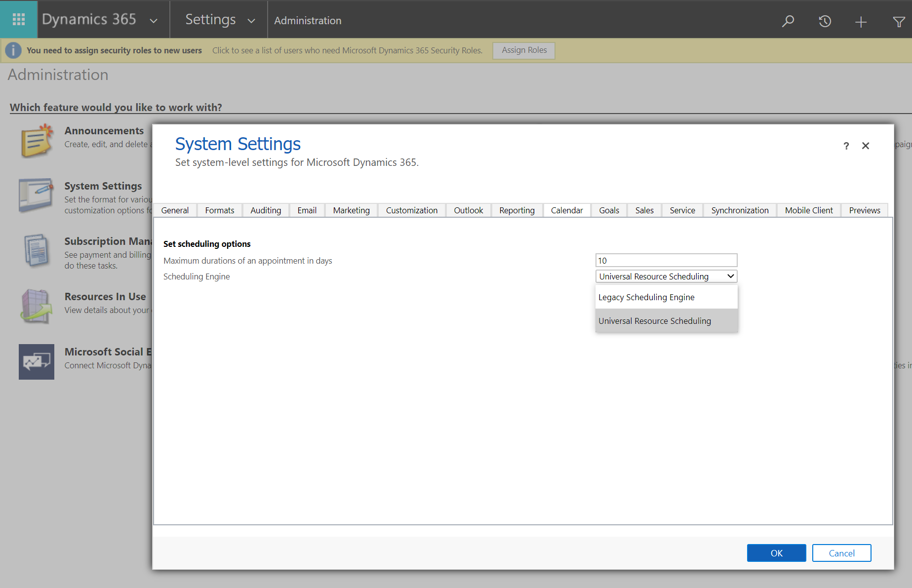
Task: Switch to the Goals tab
Action: tap(609, 210)
